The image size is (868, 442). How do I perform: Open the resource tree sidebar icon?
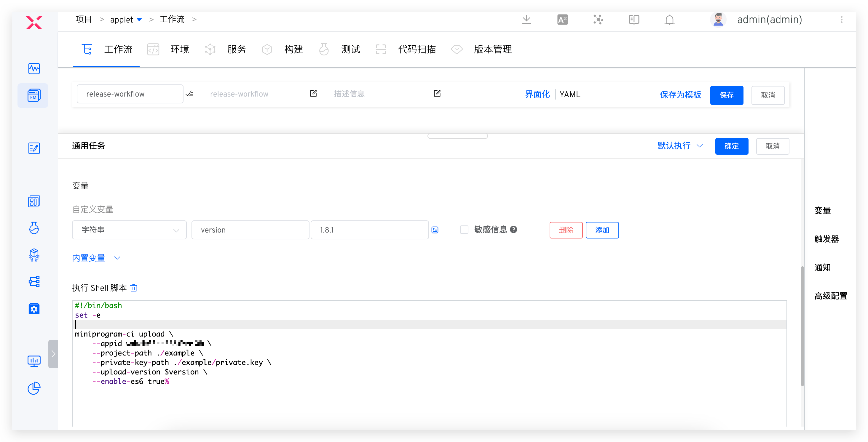click(x=34, y=281)
